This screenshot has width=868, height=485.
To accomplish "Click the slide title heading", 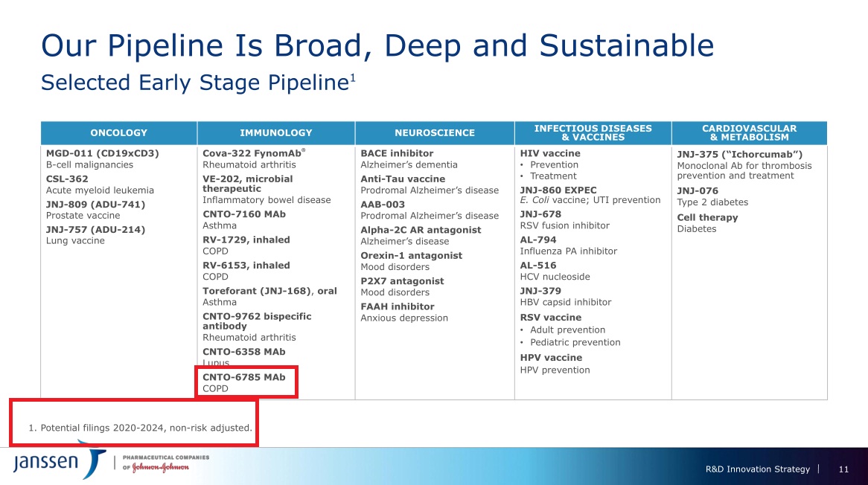I will point(377,46).
